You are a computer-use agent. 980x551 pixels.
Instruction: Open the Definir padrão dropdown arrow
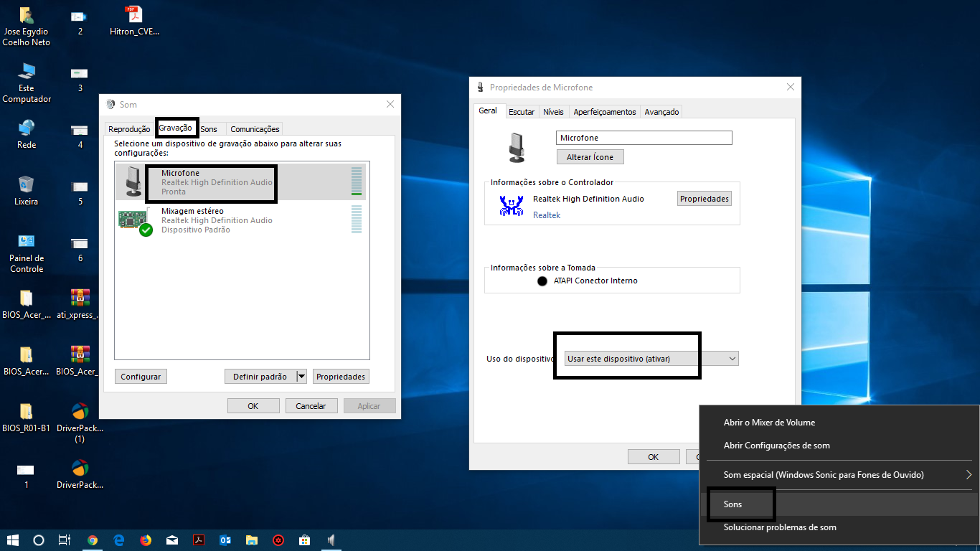click(301, 377)
